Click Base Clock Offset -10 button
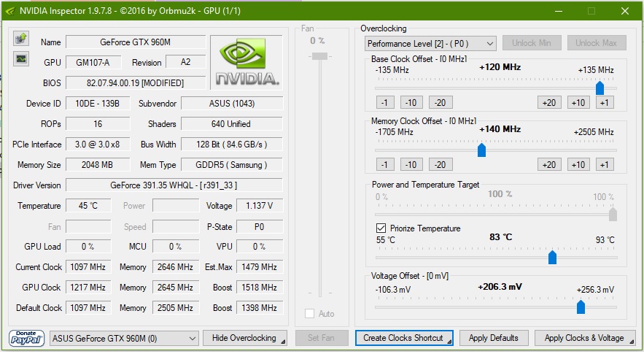The image size is (644, 354). 411,102
